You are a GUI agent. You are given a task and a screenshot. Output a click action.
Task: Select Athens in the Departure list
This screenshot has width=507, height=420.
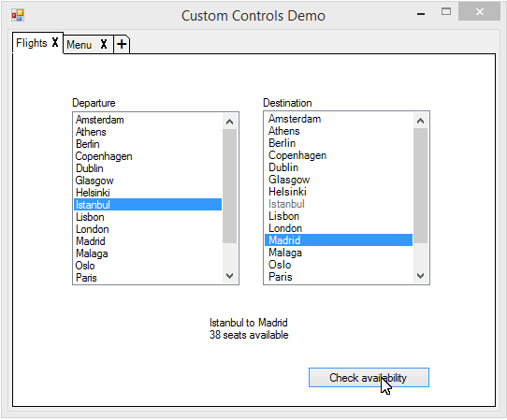point(148,132)
